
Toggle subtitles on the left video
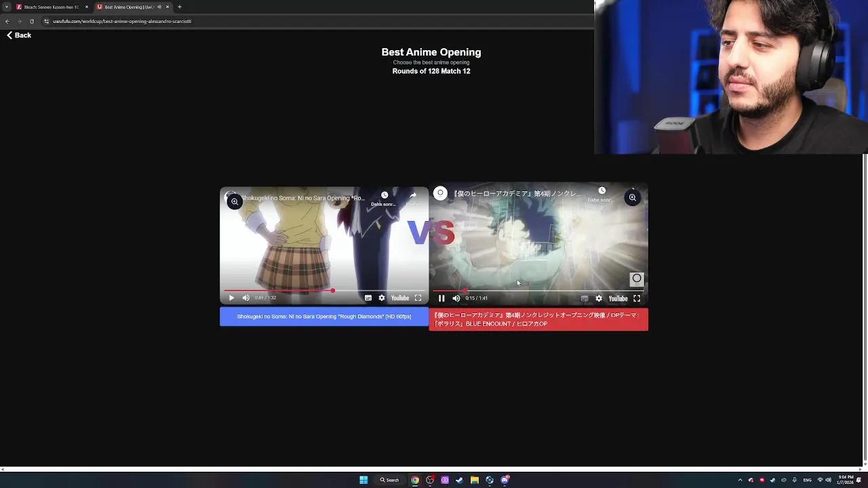368,298
